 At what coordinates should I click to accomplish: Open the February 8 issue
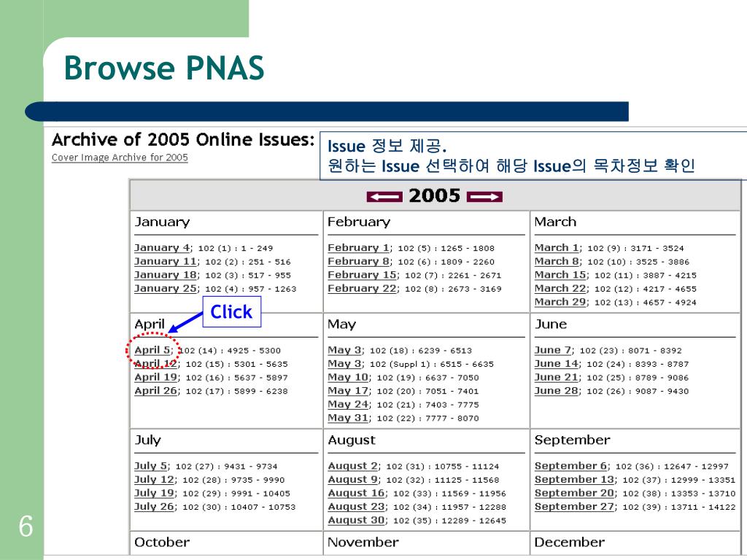point(359,262)
